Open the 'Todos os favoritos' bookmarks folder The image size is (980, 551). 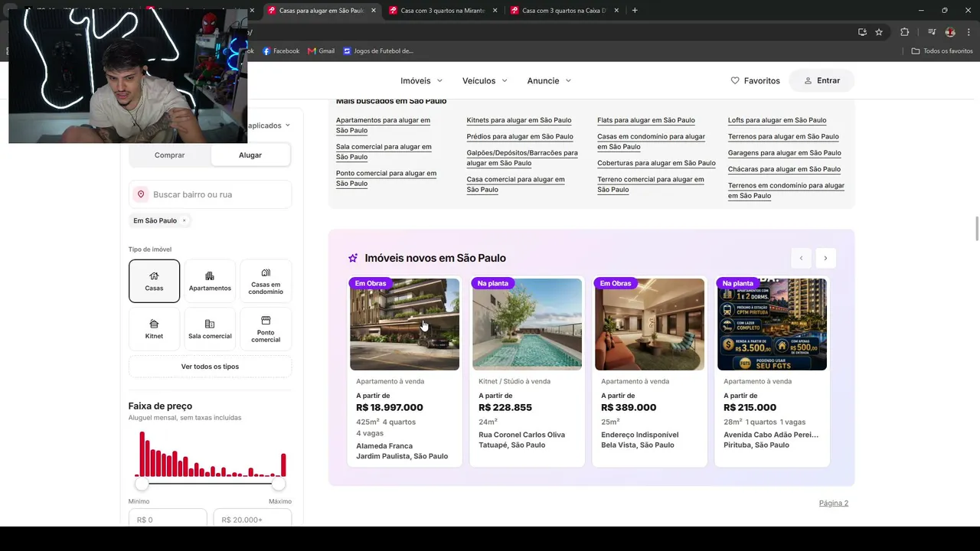pos(942,51)
